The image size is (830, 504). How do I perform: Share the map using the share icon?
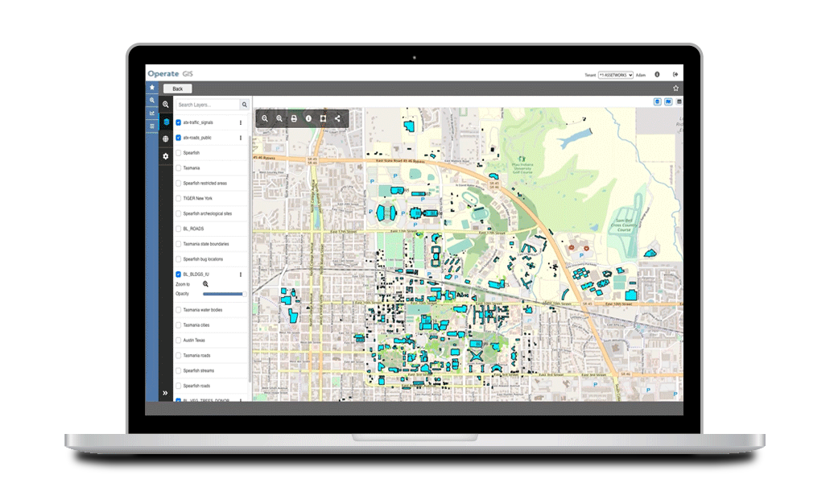337,119
